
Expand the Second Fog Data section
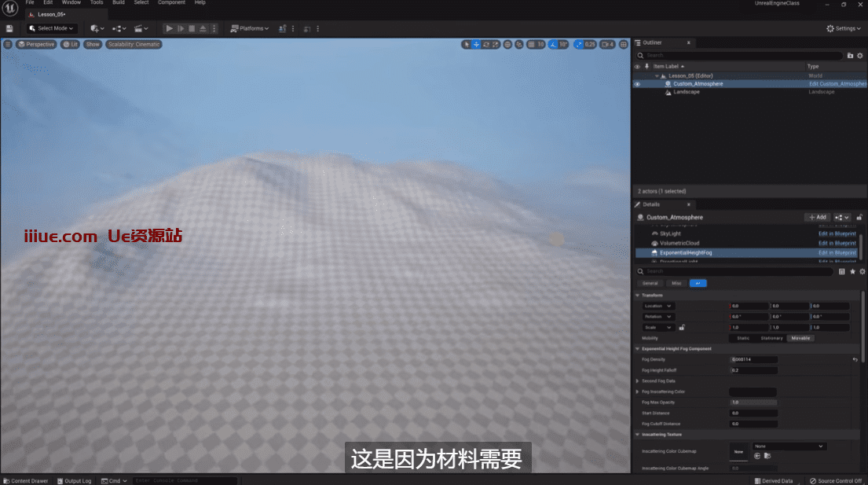(x=638, y=380)
